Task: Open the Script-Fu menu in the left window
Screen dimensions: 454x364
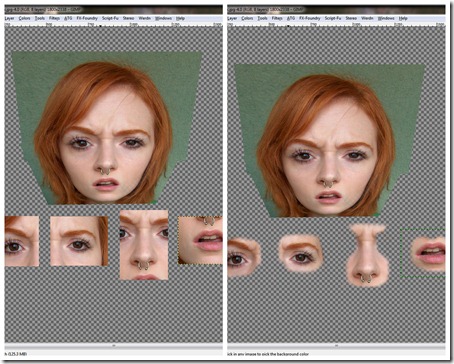Action: 110,18
